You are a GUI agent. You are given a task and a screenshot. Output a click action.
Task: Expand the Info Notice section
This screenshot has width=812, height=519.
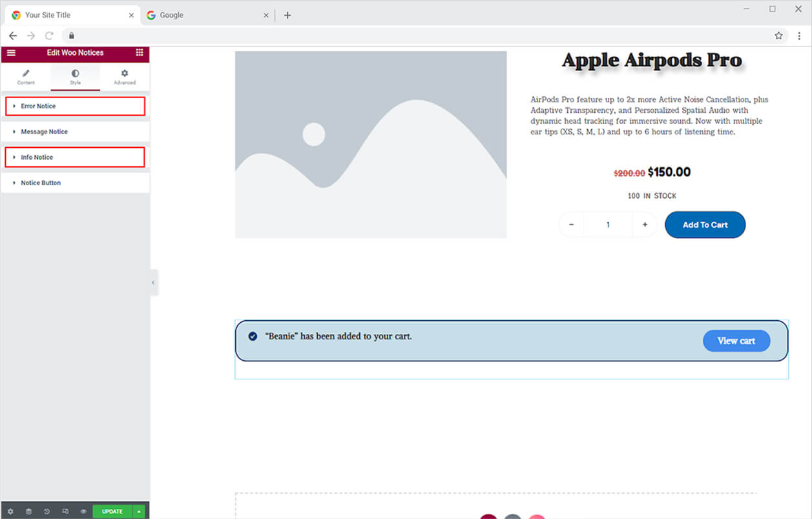point(75,158)
